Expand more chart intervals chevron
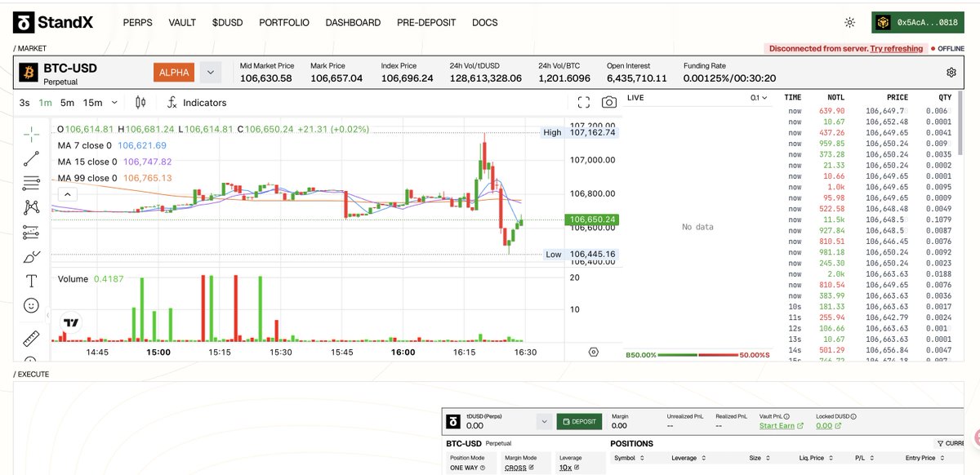This screenshot has height=475, width=980. (x=114, y=103)
